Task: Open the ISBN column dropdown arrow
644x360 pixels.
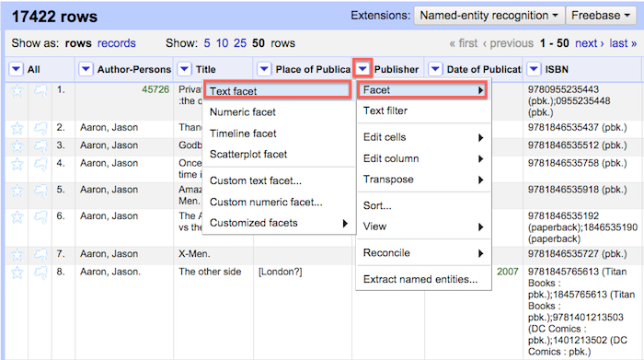Action: 534,69
